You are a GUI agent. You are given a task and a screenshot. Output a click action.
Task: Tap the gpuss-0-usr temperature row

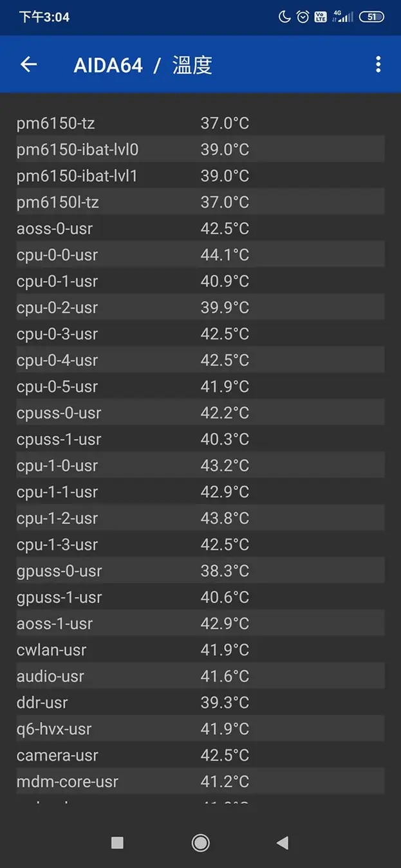200,571
